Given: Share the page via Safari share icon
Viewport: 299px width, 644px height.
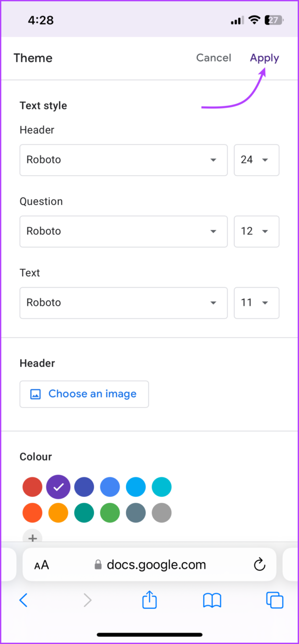Looking at the screenshot, I should coord(149,600).
